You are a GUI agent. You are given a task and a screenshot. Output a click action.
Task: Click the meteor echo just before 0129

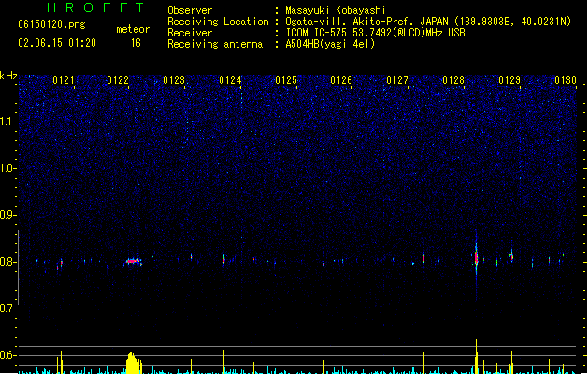pos(511,256)
